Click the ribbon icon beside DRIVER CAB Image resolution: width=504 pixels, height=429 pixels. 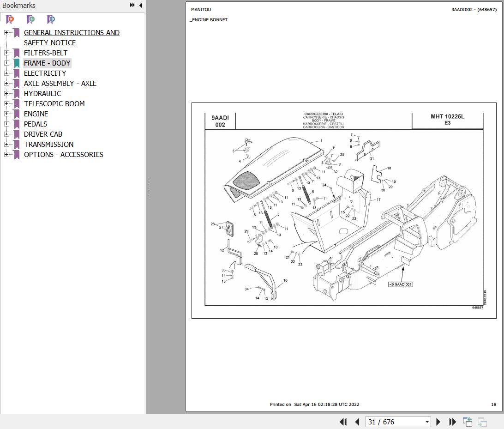[17, 134]
